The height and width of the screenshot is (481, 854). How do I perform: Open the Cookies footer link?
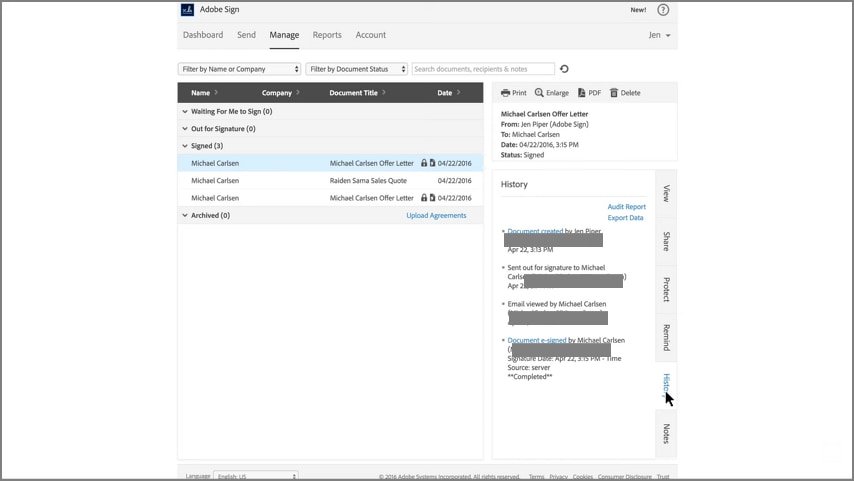(x=583, y=477)
